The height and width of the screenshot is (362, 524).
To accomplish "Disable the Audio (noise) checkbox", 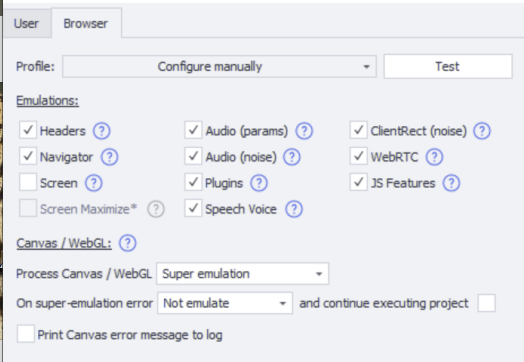I will coord(193,156).
